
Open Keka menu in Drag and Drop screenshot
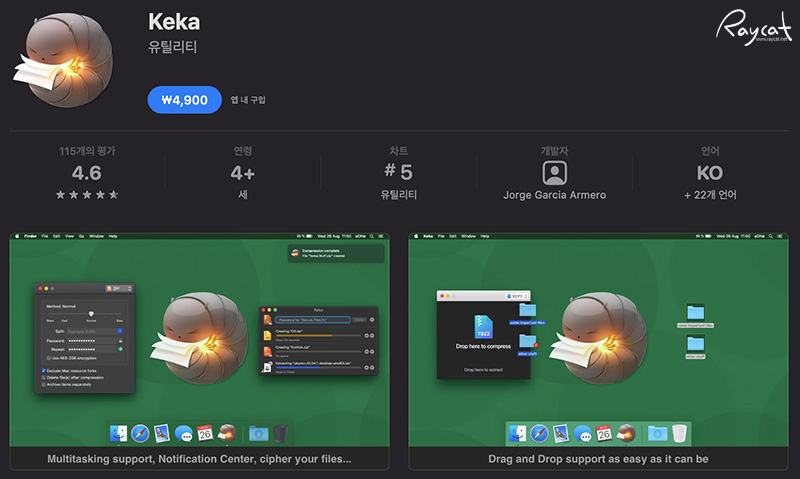428,236
